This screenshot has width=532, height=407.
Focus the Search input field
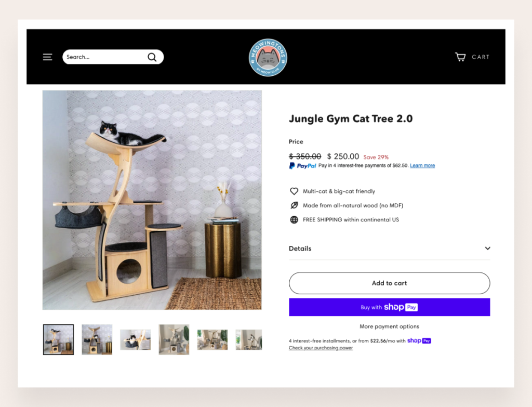coord(105,57)
